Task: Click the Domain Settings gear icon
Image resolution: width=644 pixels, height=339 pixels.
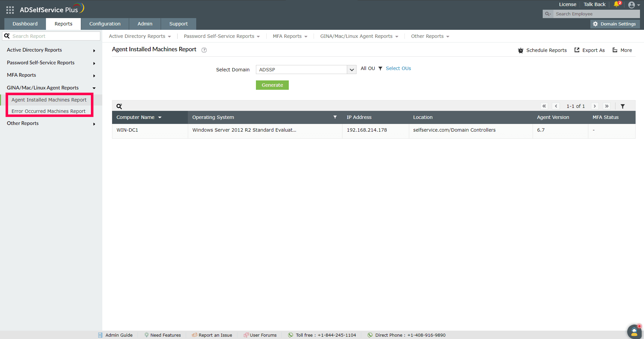Action: 595,24
